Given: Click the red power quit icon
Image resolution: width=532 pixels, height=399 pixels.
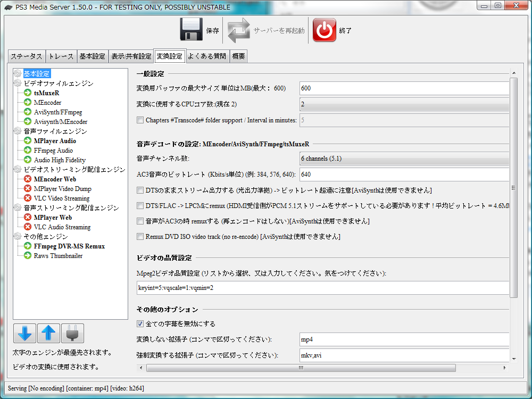Looking at the screenshot, I should point(324,30).
